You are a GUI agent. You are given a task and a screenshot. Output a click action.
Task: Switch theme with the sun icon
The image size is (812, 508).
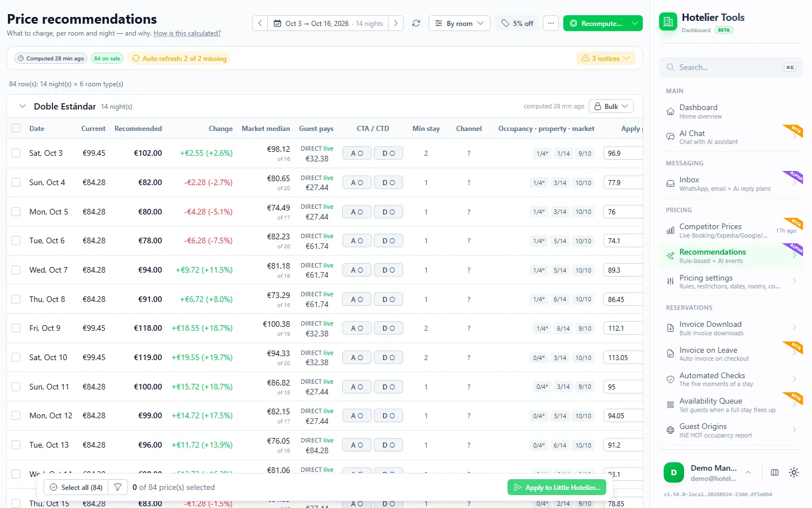(794, 472)
